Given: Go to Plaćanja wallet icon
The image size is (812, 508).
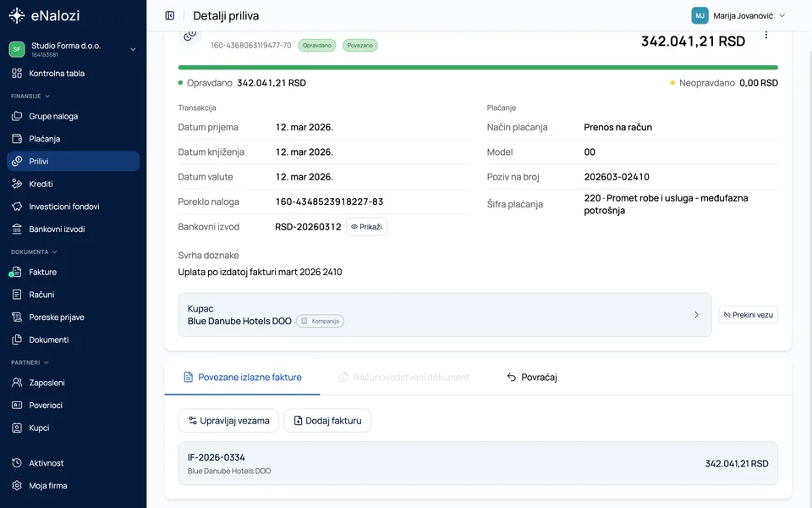Looking at the screenshot, I should pos(17,138).
